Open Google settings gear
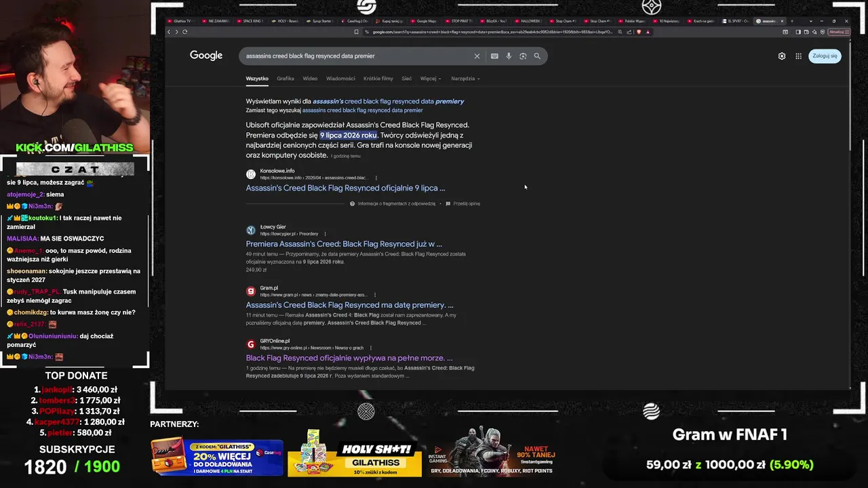 (x=782, y=56)
